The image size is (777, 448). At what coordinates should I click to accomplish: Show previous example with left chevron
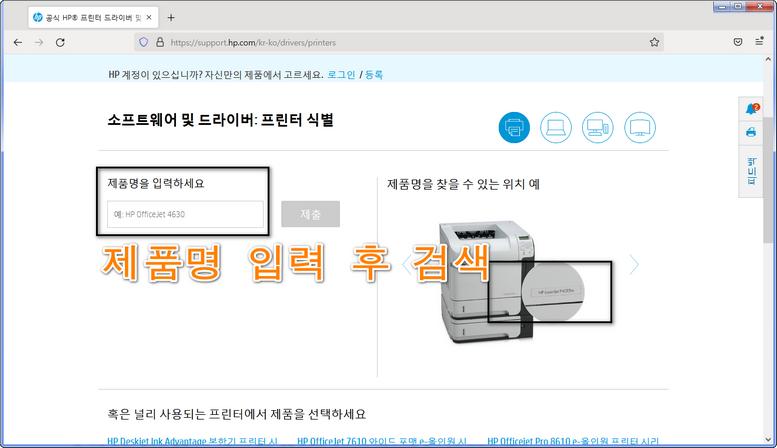tap(407, 265)
